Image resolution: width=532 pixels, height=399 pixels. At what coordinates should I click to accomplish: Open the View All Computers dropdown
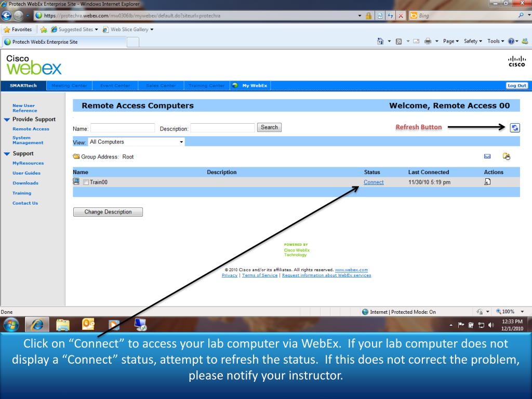(x=137, y=142)
